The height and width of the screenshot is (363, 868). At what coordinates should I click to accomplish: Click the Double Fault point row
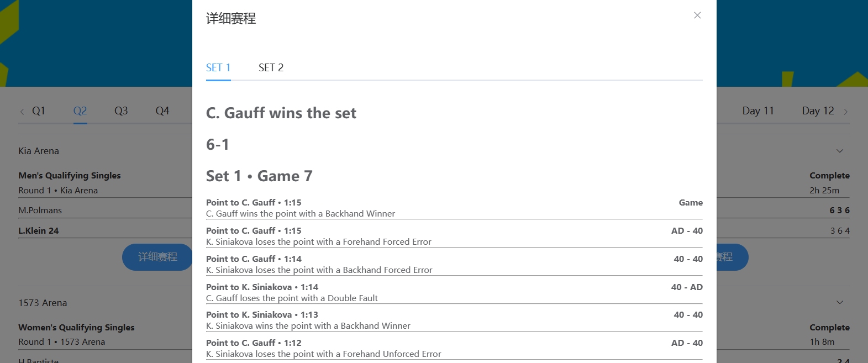454,293
